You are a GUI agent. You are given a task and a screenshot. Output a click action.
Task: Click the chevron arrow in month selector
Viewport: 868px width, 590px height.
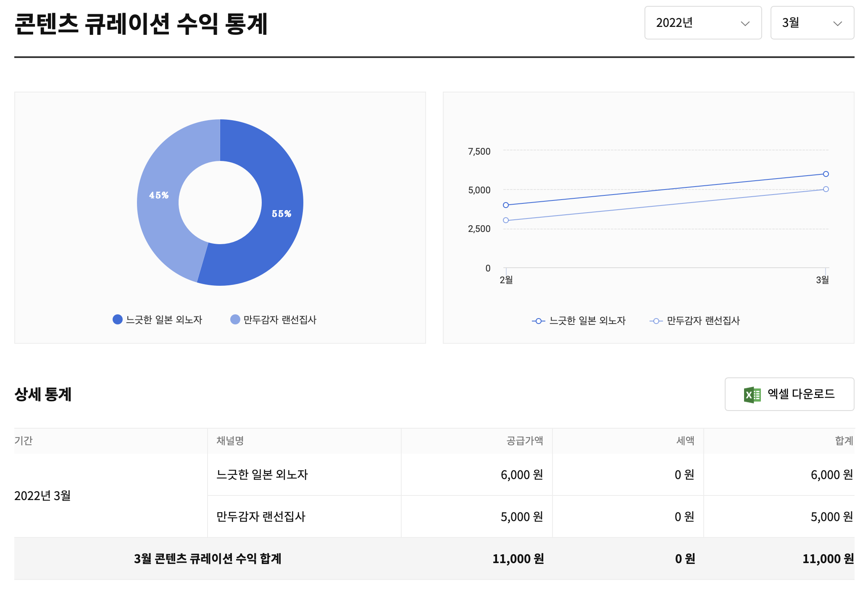click(837, 24)
